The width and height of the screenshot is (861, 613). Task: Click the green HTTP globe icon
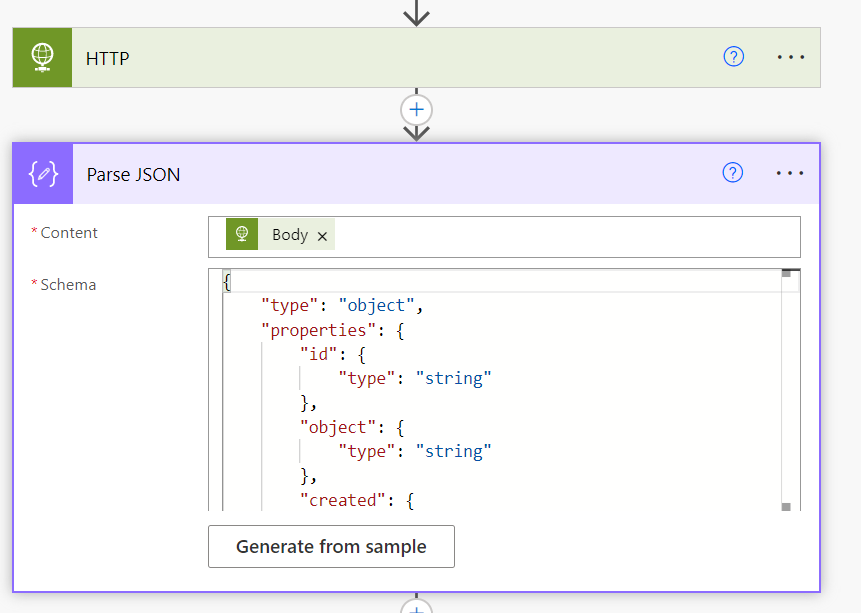point(42,58)
